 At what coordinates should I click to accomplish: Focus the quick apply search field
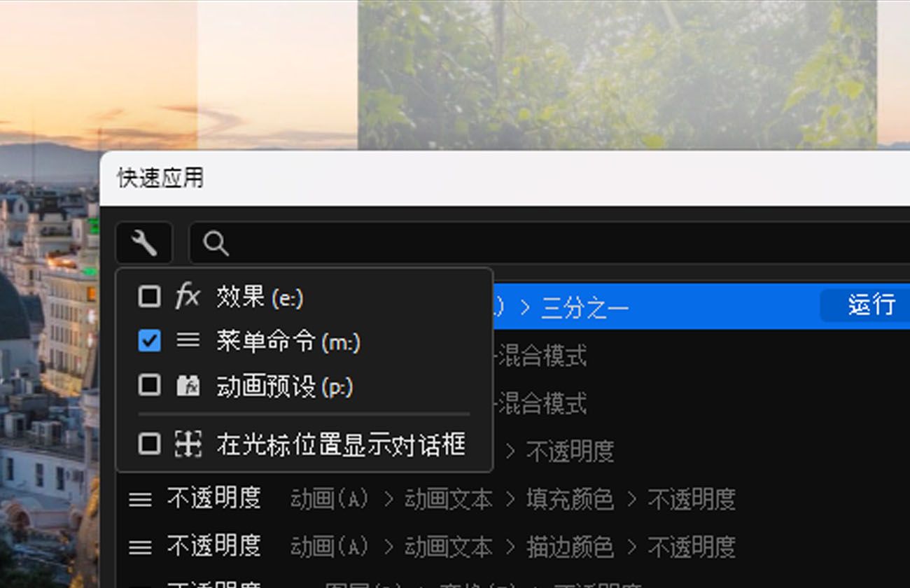pyautogui.click(x=550, y=244)
